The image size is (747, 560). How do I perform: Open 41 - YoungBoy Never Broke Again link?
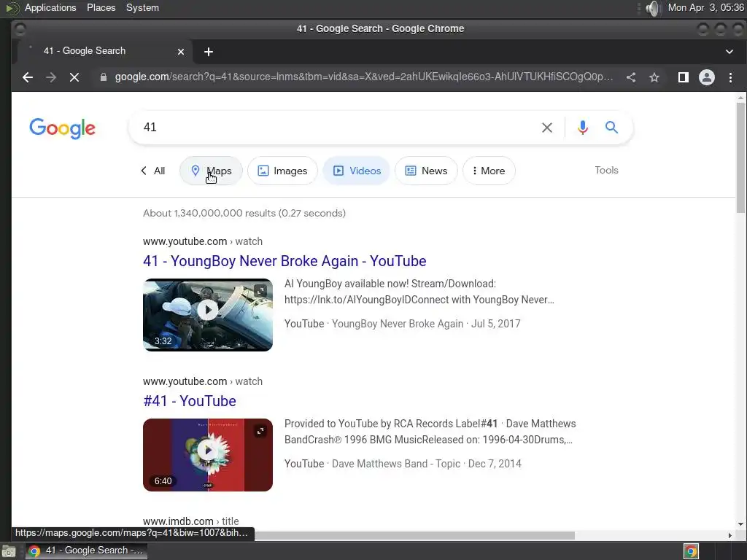(285, 261)
